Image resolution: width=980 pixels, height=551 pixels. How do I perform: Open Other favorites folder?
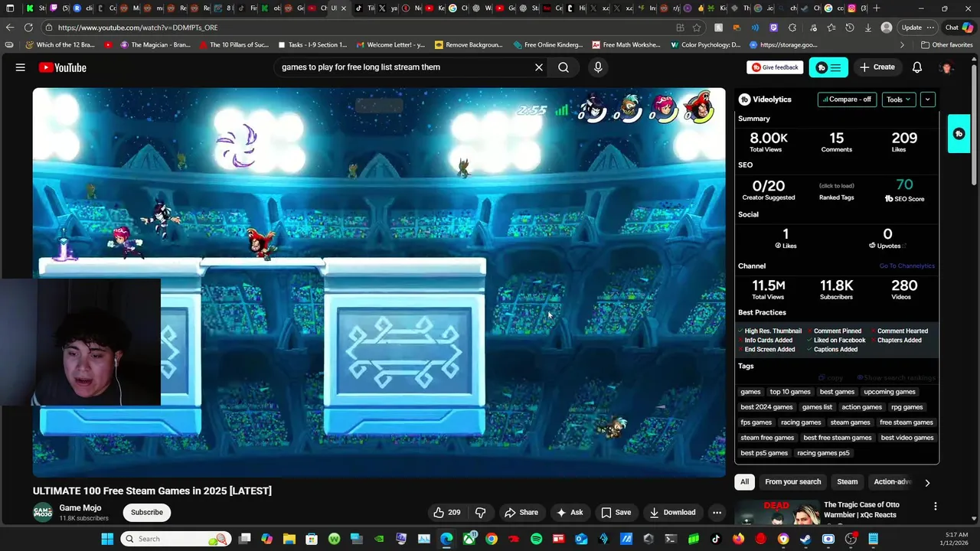[946, 45]
